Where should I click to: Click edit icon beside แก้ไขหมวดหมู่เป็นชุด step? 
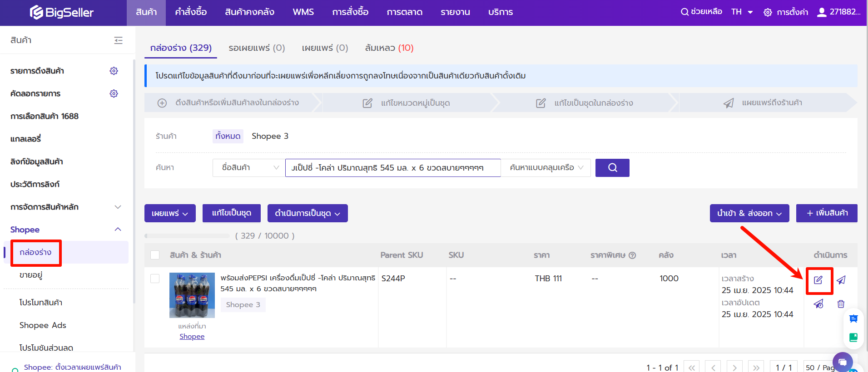[x=367, y=103]
